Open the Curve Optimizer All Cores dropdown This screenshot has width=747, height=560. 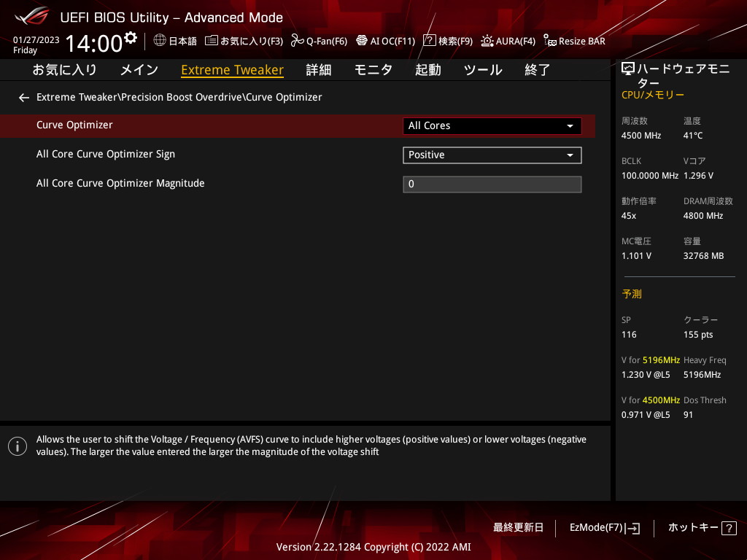point(492,125)
